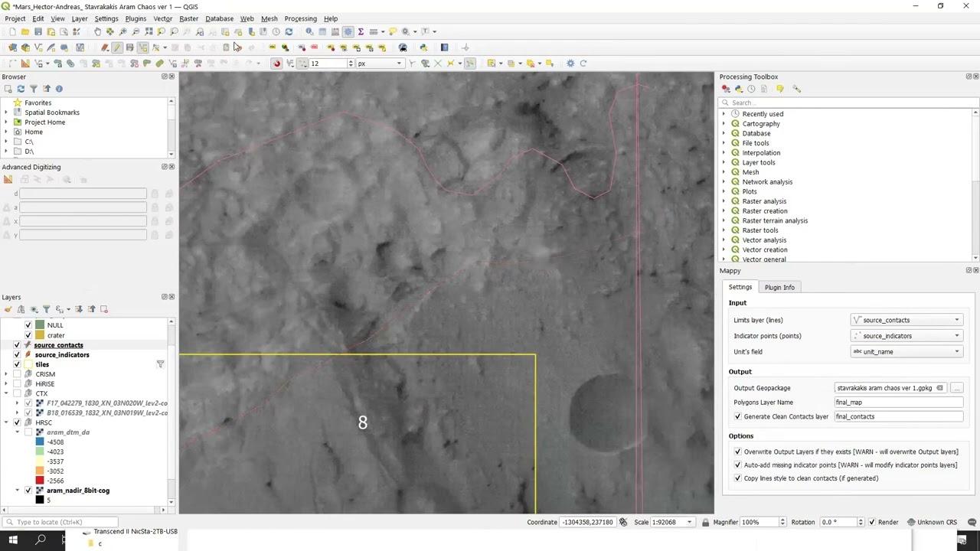Toggle the Render checkbox in the status bar
Image resolution: width=980 pixels, height=551 pixels.
(x=871, y=522)
